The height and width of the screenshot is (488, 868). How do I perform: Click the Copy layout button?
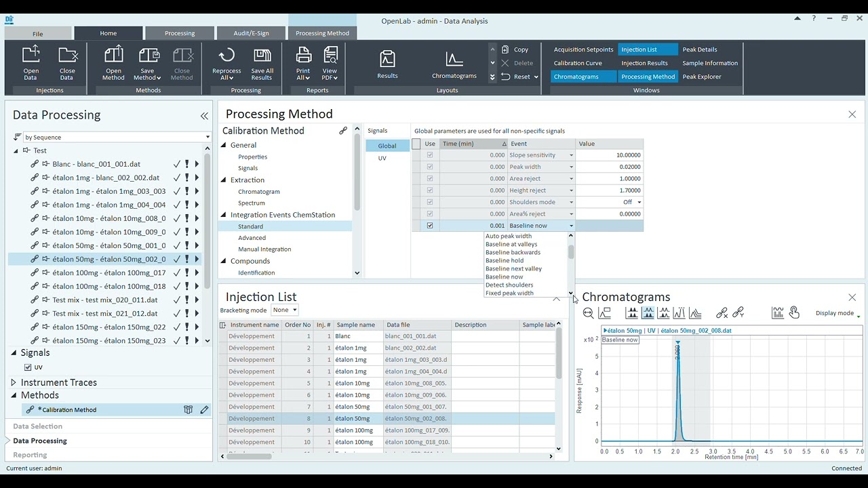(515, 49)
